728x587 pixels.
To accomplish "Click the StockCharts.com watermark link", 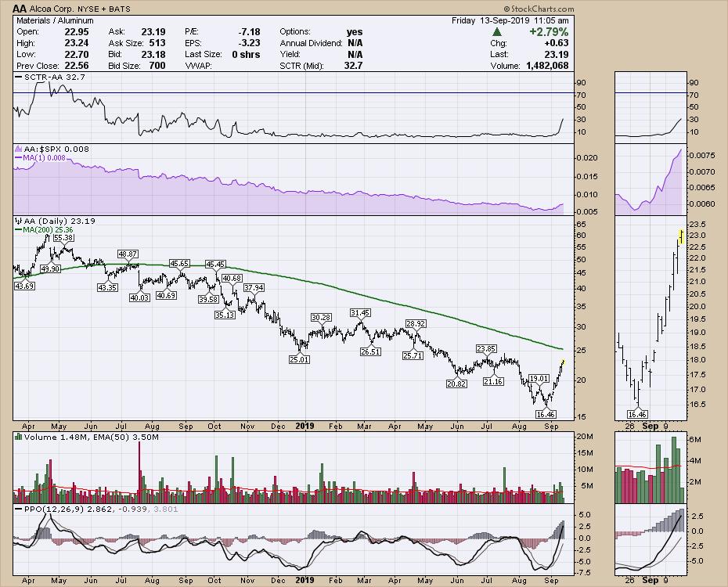I will coord(539,9).
